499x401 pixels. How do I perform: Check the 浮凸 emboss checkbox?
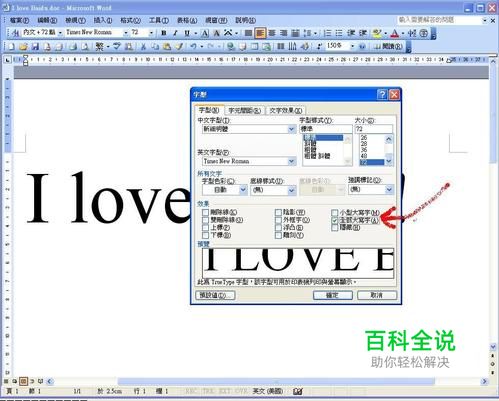coord(278,228)
